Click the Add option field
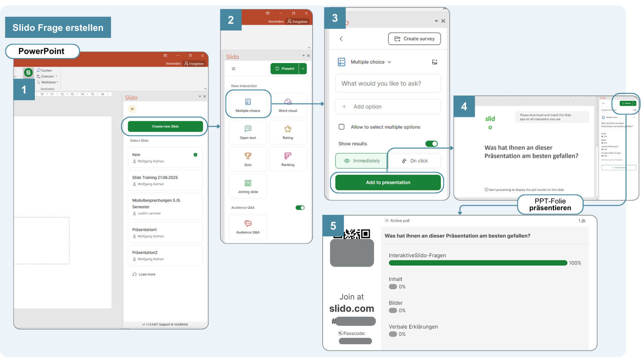This screenshot has width=644, height=362. click(388, 107)
